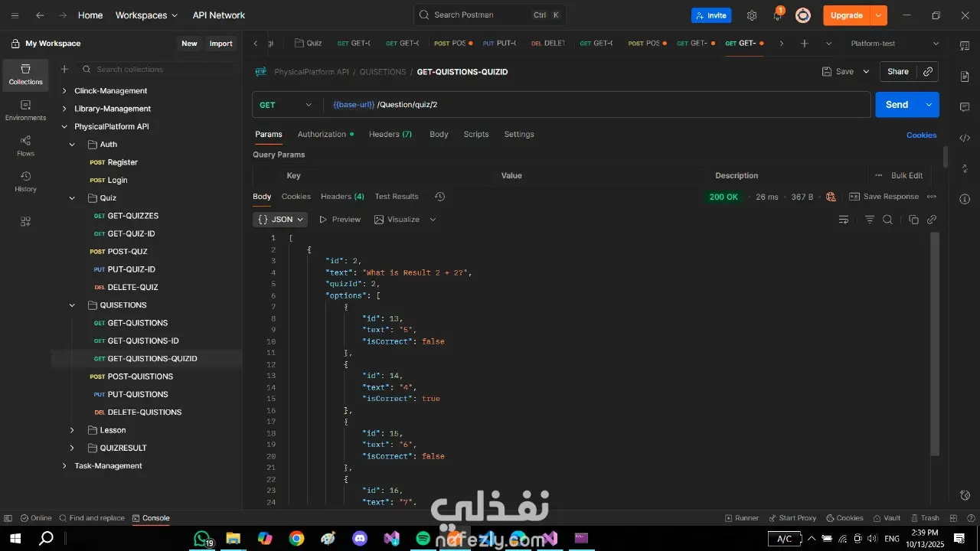
Task: Switch to the response Headers (4) tab
Action: pos(342,197)
